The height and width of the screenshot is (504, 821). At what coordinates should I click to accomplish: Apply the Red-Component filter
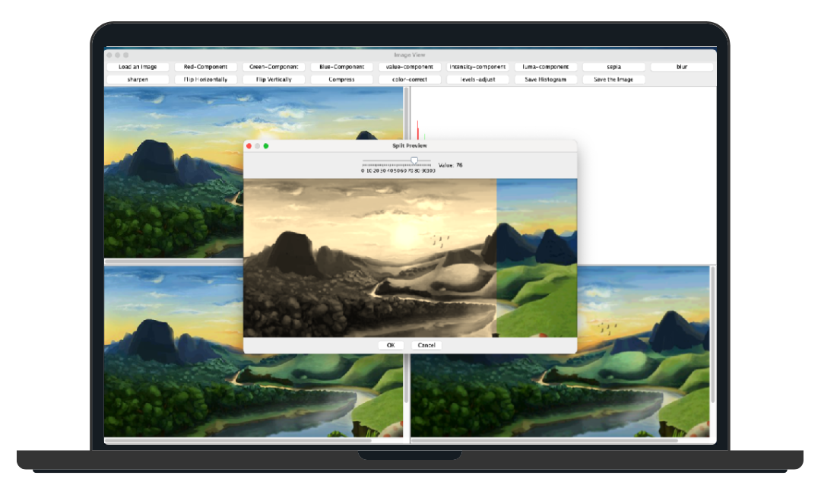pyautogui.click(x=205, y=67)
